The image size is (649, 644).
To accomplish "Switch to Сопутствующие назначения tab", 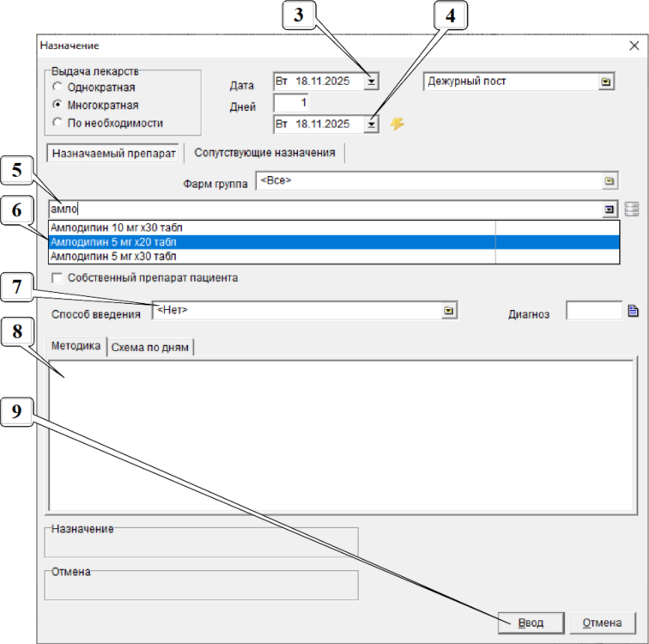I will click(264, 153).
